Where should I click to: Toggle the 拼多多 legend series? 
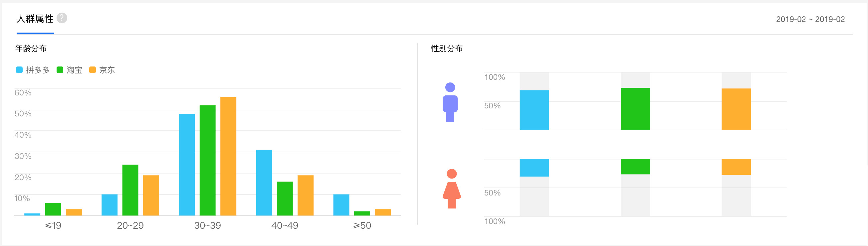(33, 70)
